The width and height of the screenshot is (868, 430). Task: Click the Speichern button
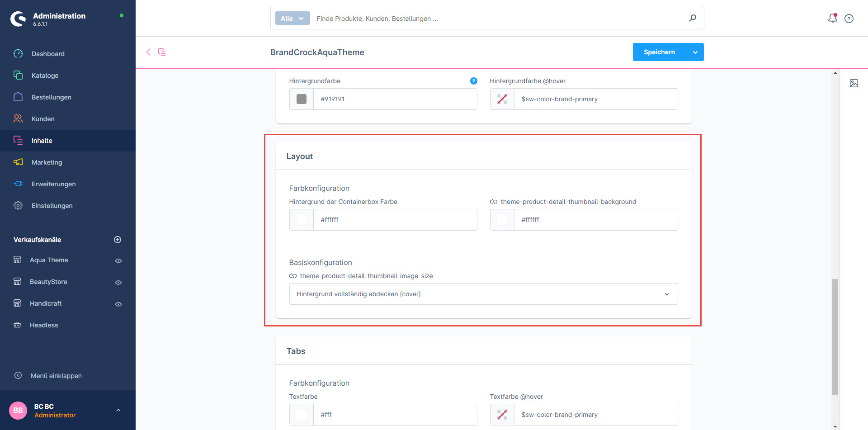(659, 52)
